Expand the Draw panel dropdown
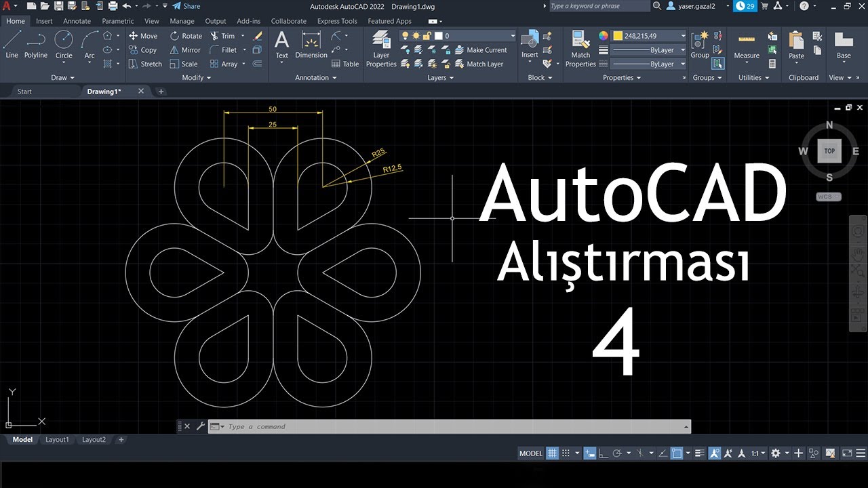Image resolution: width=868 pixels, height=488 pixels. (x=62, y=78)
